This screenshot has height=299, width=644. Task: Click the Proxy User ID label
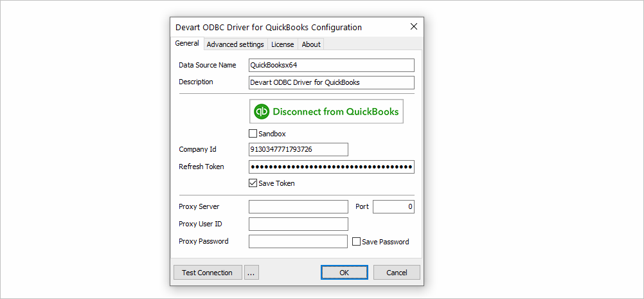[201, 224]
